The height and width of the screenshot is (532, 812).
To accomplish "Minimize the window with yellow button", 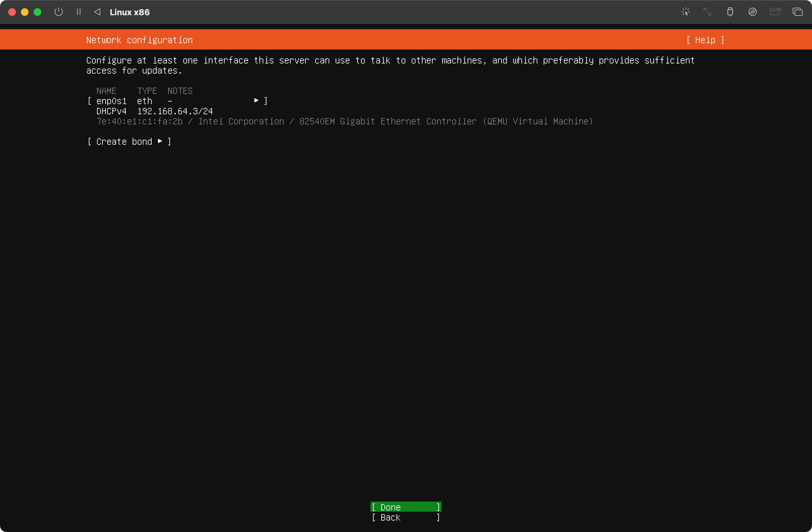I will tap(24, 12).
